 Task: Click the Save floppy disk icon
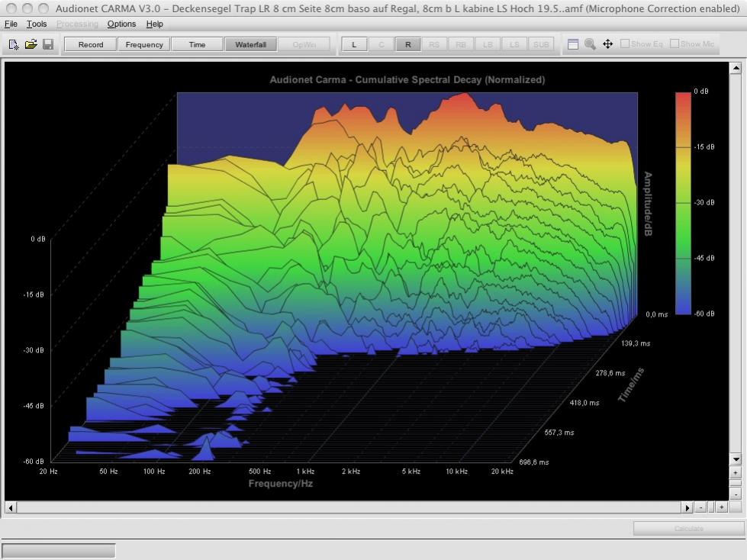point(48,44)
